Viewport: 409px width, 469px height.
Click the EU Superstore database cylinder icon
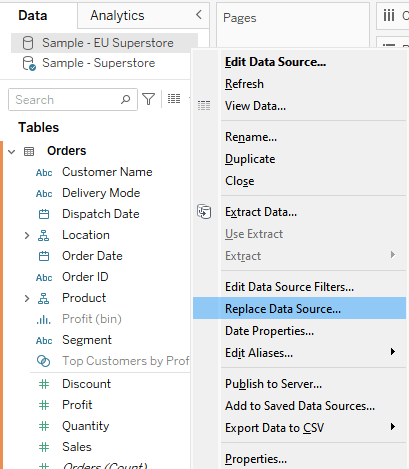(28, 43)
